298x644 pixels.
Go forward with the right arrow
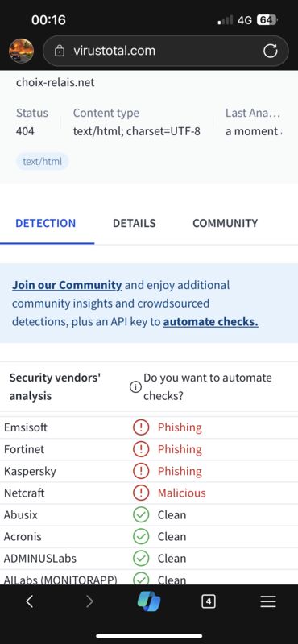point(89,601)
